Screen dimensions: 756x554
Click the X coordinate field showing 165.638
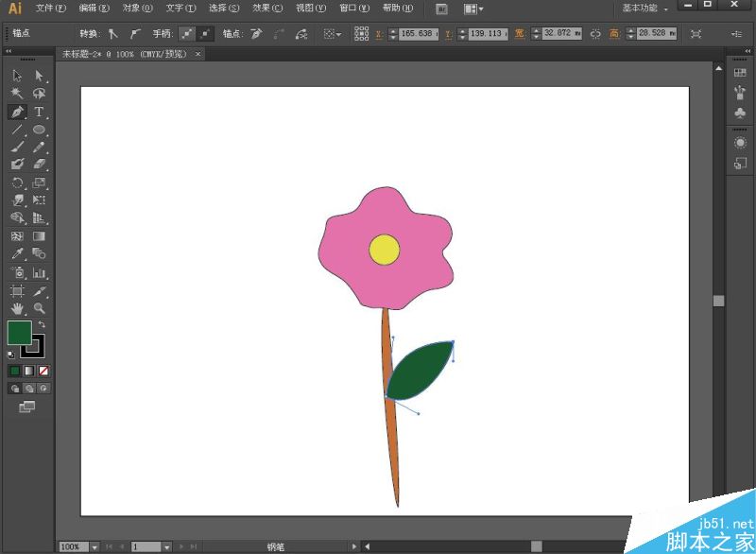click(418, 33)
